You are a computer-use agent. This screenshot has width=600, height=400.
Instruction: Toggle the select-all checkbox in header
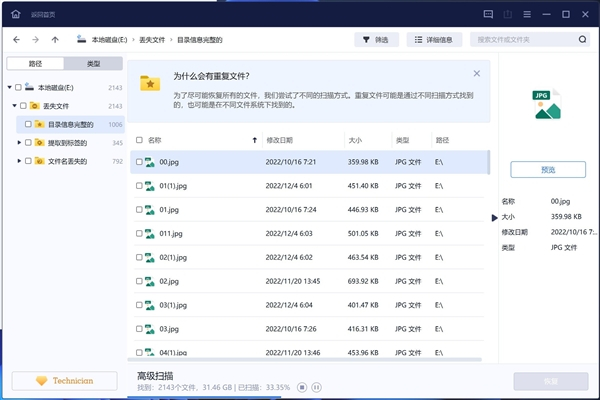tap(139, 140)
